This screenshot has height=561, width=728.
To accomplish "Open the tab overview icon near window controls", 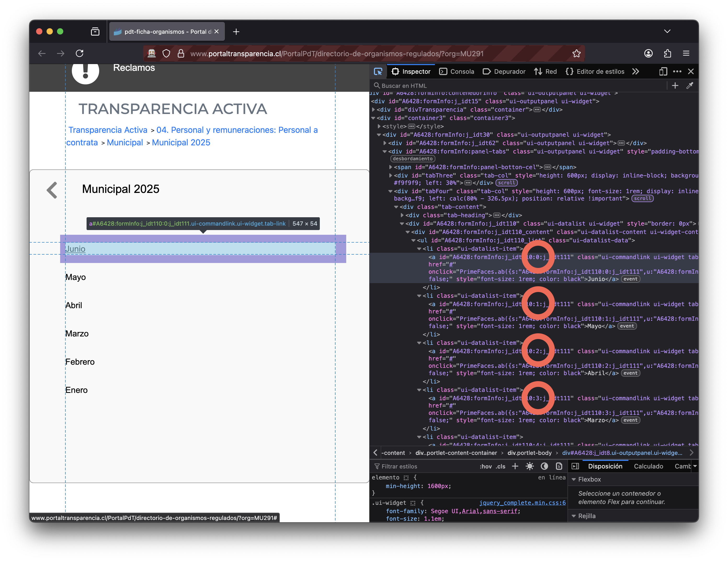I will click(95, 32).
